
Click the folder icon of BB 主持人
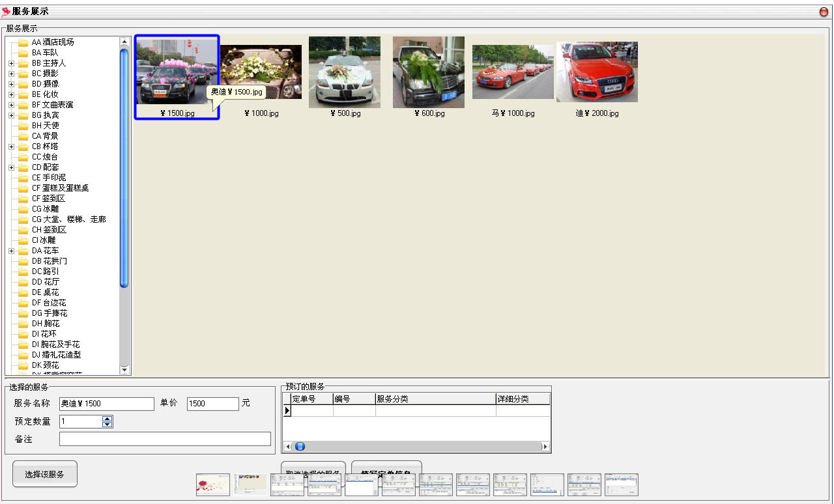(x=23, y=63)
